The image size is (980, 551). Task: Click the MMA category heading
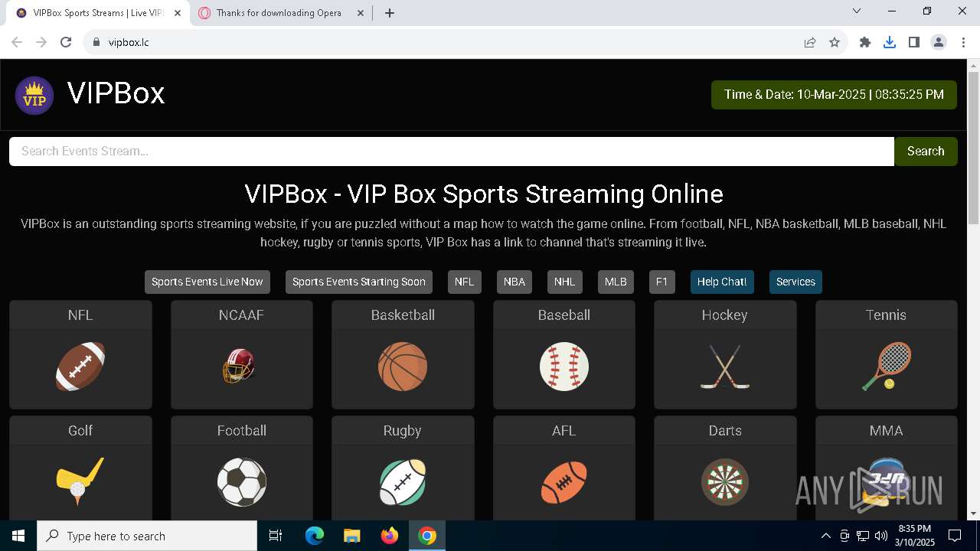[887, 431]
